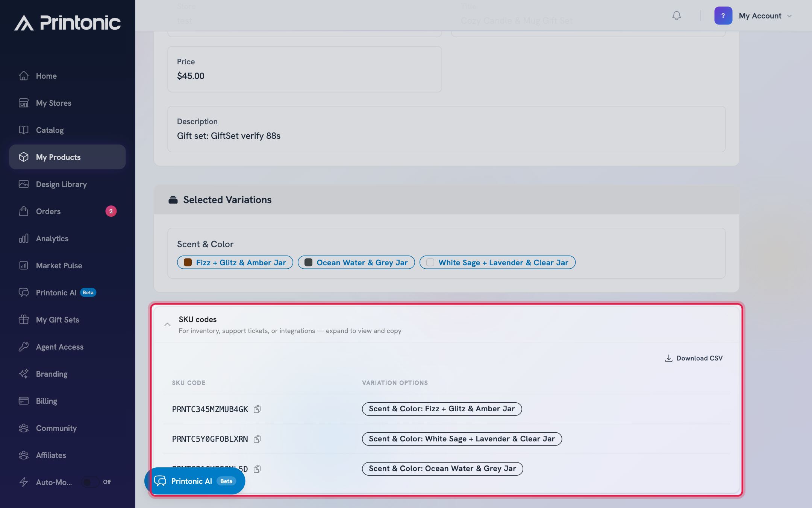The height and width of the screenshot is (508, 812).
Task: Click Scent & Color: Fizz + Glitz tag
Action: pyautogui.click(x=442, y=409)
